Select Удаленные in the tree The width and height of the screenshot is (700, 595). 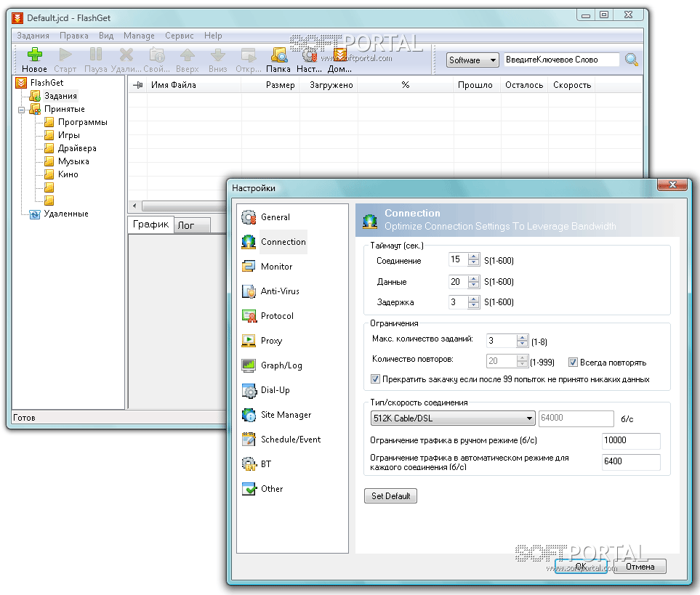[x=65, y=214]
